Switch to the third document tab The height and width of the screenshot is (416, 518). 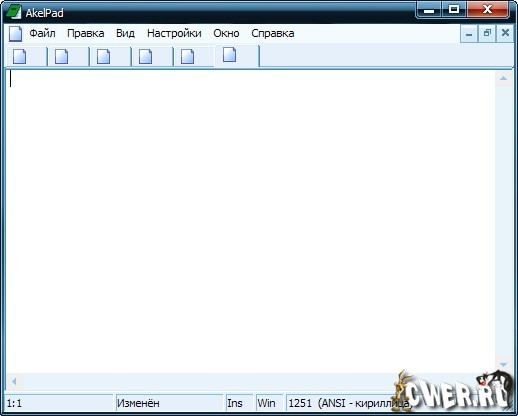pyautogui.click(x=111, y=56)
